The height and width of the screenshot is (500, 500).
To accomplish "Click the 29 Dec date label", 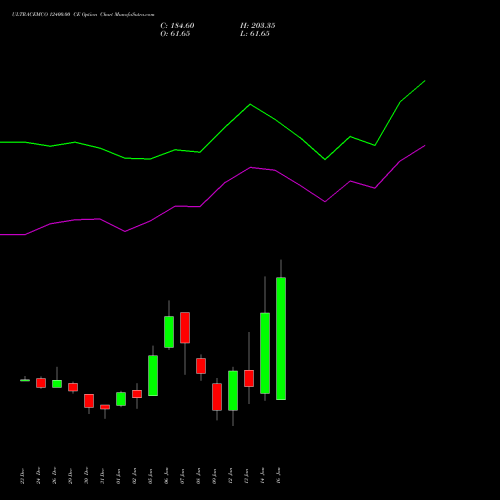I will click(x=71, y=476).
